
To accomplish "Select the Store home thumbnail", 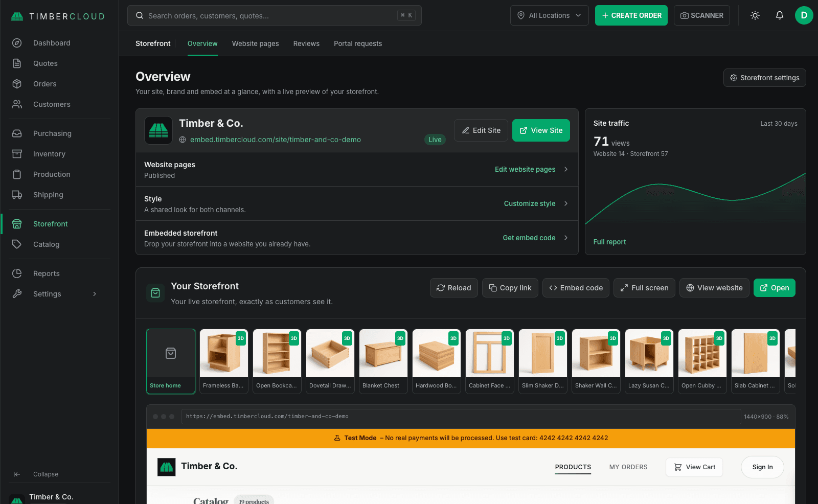I will [171, 361].
